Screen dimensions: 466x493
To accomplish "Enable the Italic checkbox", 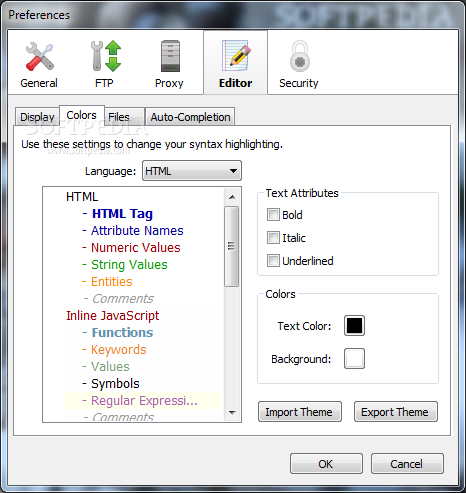I will point(273,238).
